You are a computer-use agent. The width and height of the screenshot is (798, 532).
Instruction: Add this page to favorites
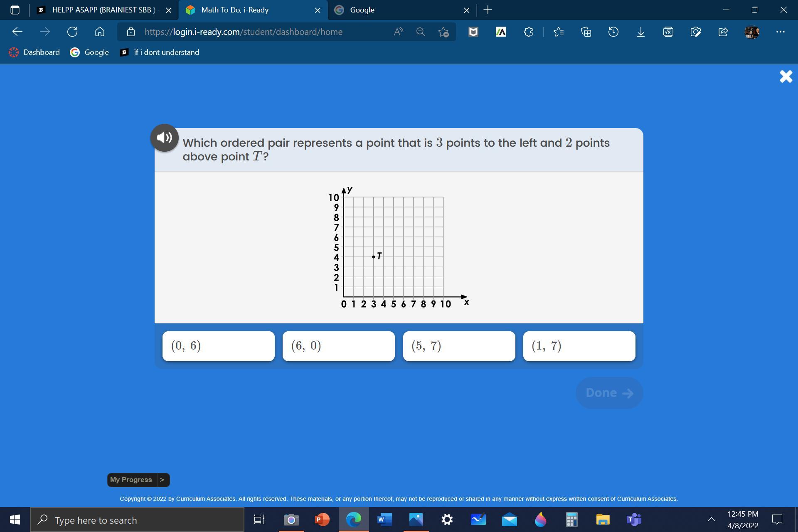coord(443,32)
